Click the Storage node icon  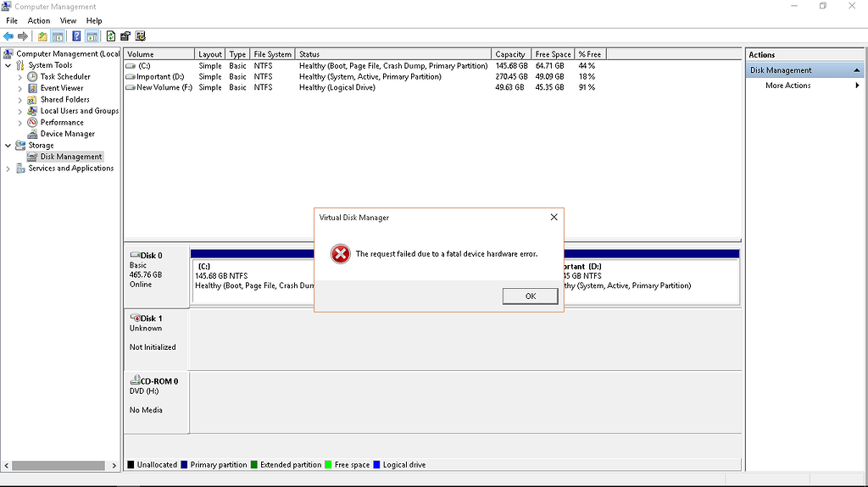20,146
